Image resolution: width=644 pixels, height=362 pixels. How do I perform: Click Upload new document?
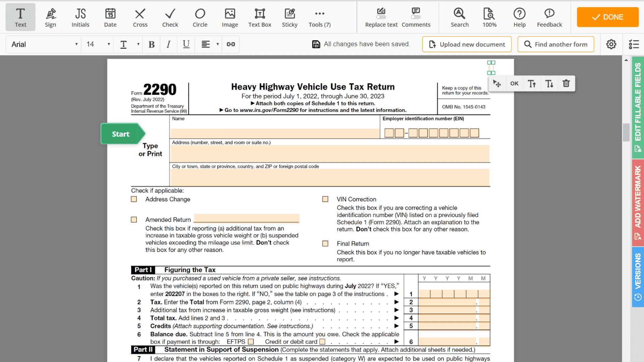click(467, 44)
